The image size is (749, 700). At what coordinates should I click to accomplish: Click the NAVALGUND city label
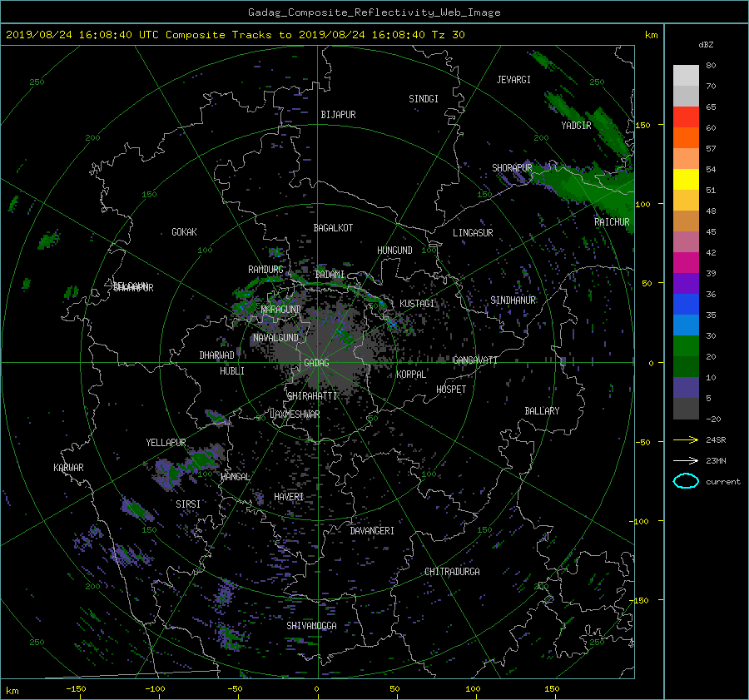275,337
